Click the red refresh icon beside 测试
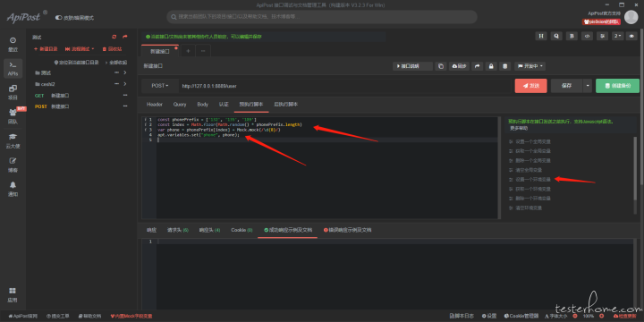The height and width of the screenshot is (322, 644). [114, 37]
